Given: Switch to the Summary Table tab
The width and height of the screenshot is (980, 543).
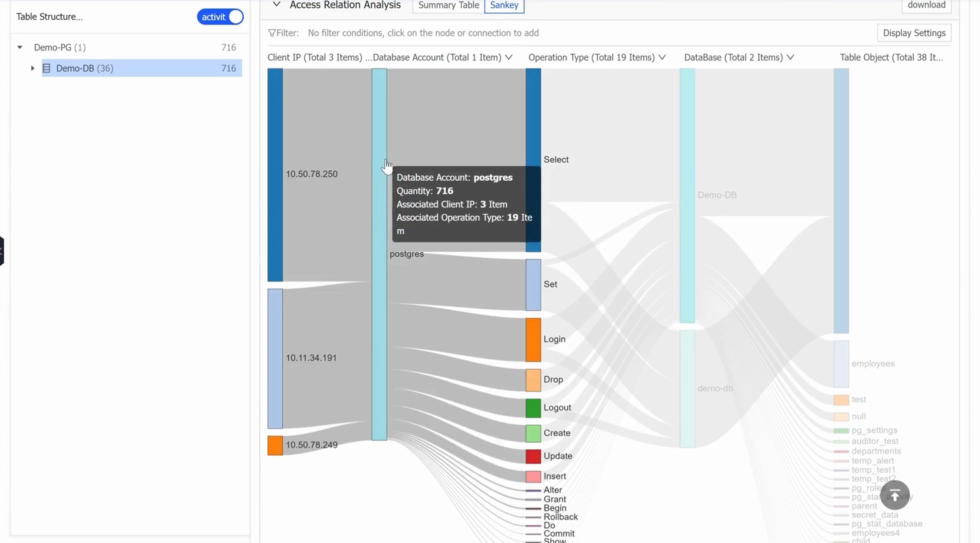Looking at the screenshot, I should pyautogui.click(x=449, y=5).
